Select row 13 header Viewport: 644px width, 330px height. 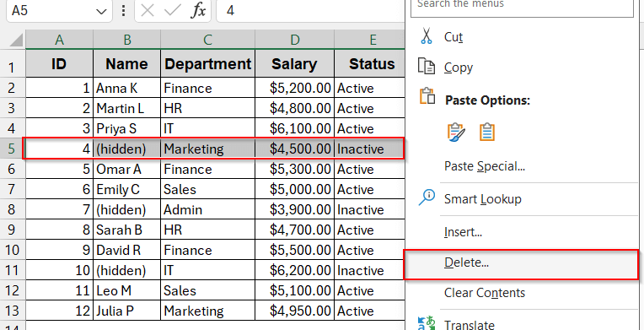click(x=13, y=311)
